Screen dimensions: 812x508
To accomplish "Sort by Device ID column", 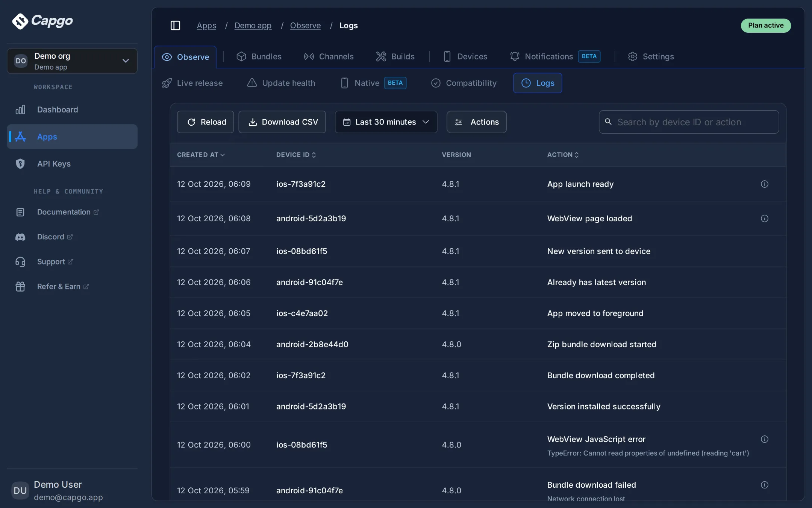I will tap(296, 155).
